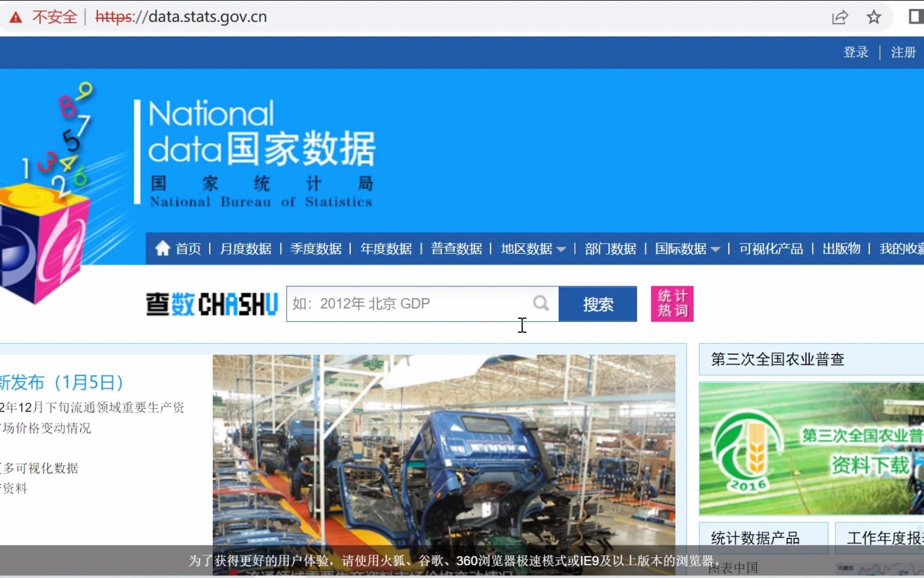924x578 pixels.
Task: Open the 首页 menu item
Action: click(188, 249)
